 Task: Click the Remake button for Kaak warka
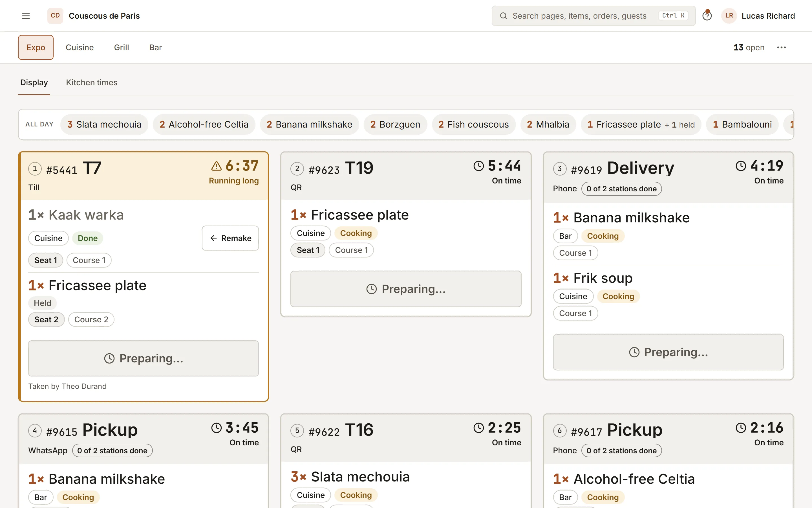(230, 238)
